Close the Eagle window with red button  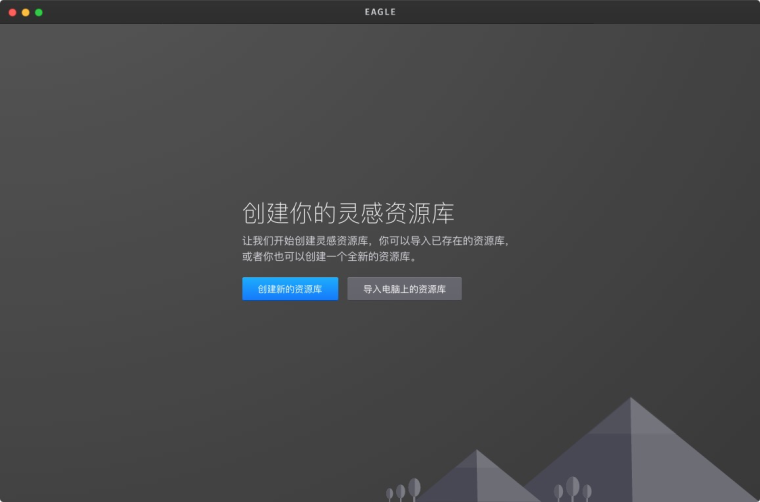tap(13, 12)
